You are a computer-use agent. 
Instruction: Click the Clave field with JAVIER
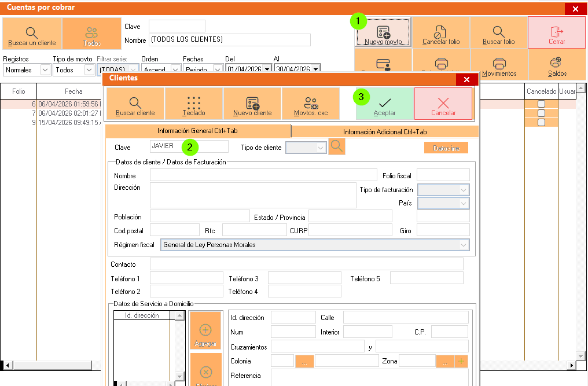(189, 146)
